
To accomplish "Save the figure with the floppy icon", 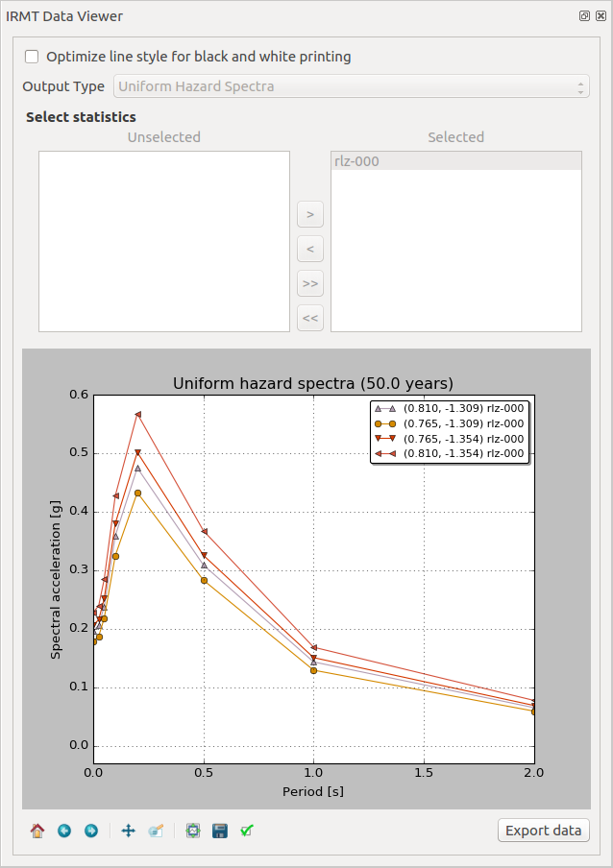I will (x=220, y=831).
